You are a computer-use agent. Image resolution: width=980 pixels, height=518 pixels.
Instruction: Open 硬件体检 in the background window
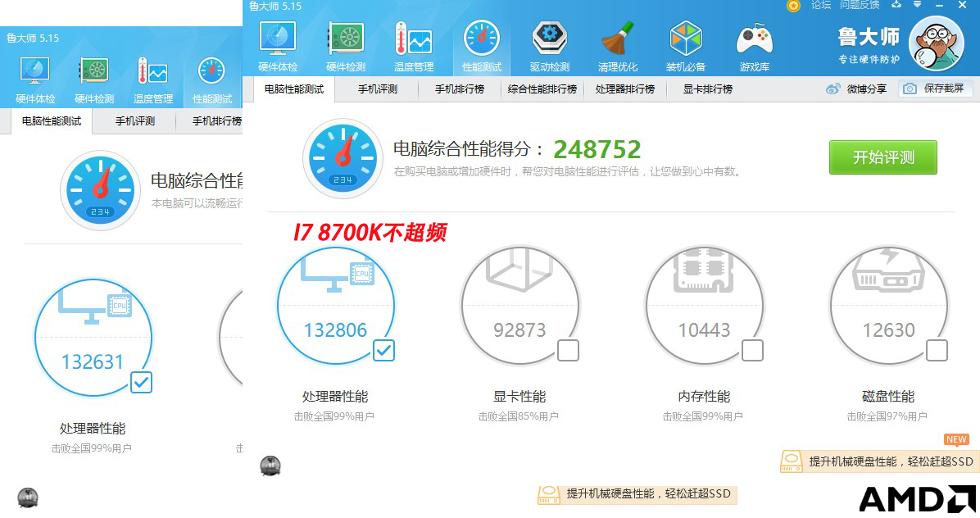point(35,80)
